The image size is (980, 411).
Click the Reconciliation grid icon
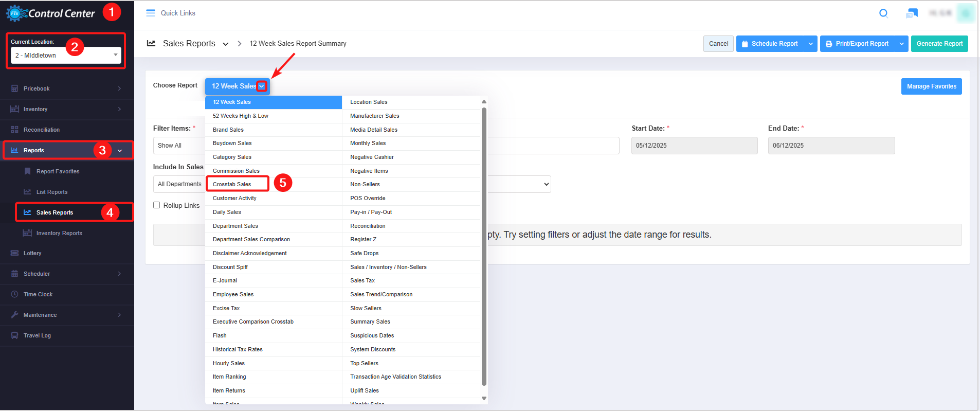click(x=14, y=130)
